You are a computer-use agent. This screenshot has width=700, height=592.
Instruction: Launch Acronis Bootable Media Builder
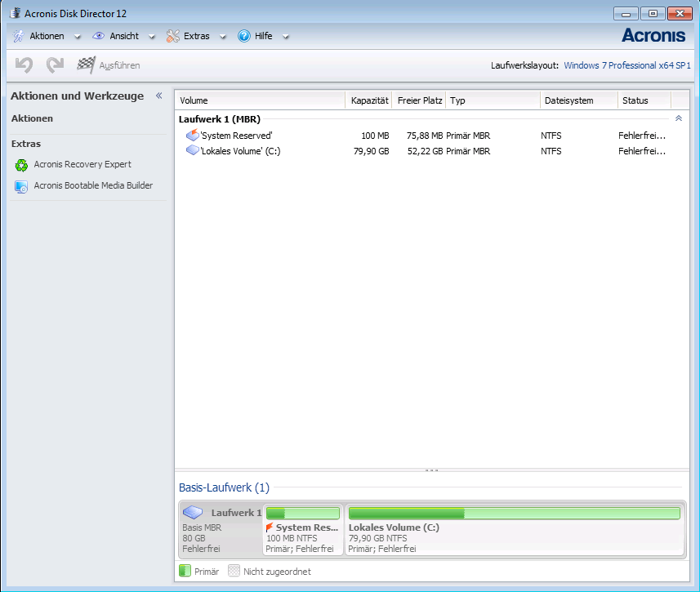(x=92, y=186)
